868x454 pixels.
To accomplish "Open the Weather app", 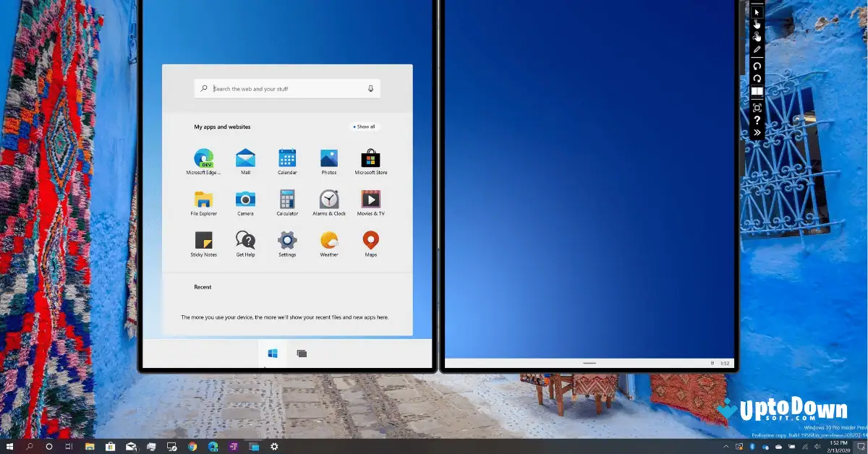I will [x=329, y=240].
